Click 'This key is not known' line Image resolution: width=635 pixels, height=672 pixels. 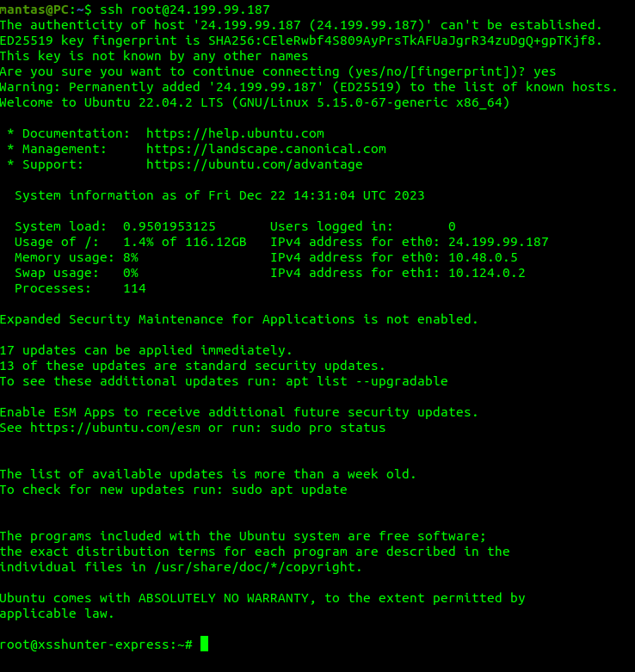tap(154, 56)
